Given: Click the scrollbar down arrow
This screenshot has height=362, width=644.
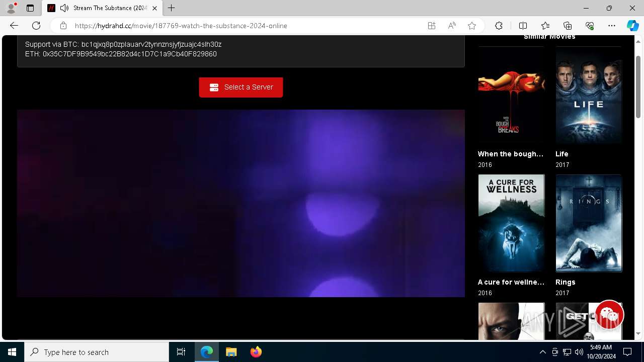Looking at the screenshot, I should click(638, 333).
